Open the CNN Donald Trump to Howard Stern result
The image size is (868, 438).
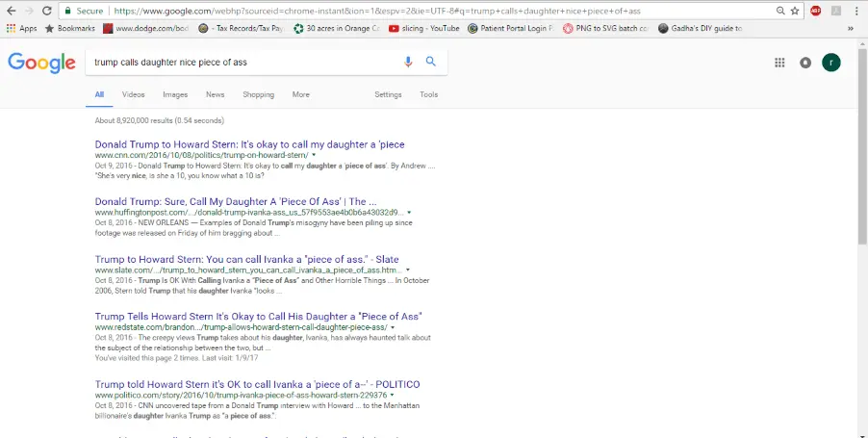[249, 144]
